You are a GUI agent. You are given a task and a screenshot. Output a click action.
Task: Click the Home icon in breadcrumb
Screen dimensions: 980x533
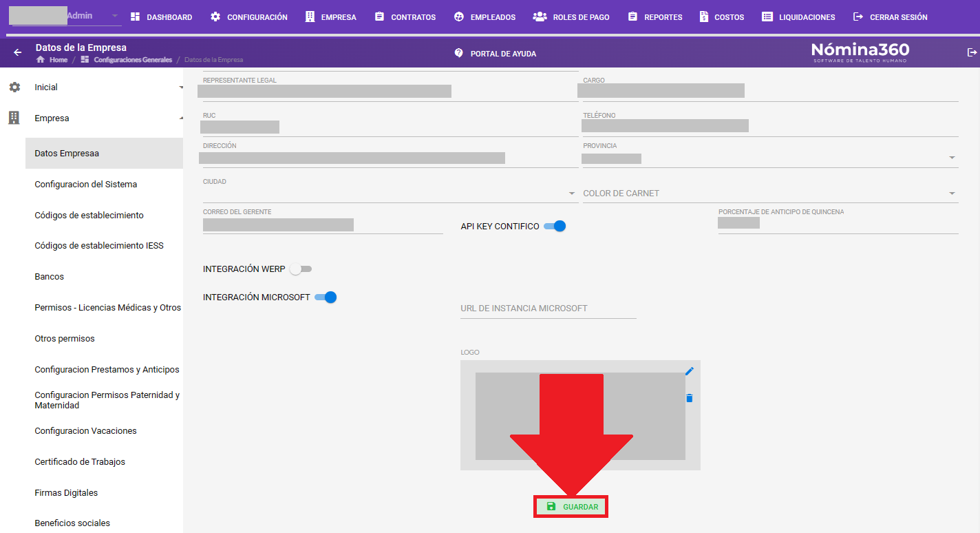(41, 60)
